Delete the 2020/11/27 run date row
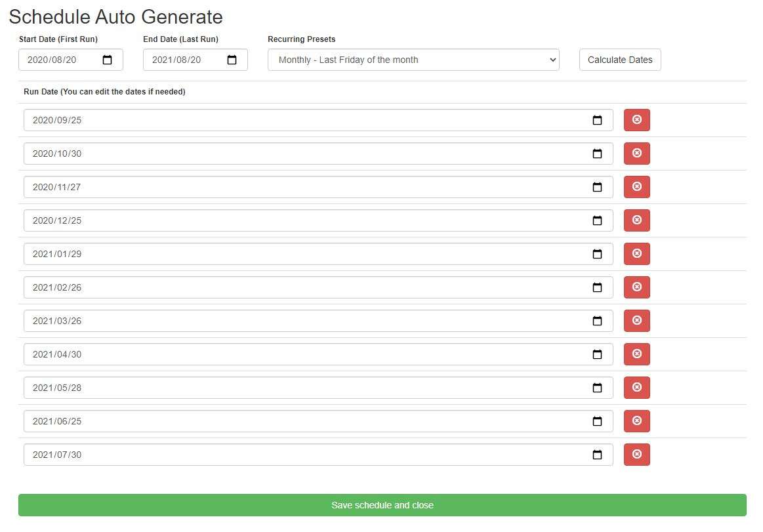Viewport: 763px width, 532px height. point(636,187)
